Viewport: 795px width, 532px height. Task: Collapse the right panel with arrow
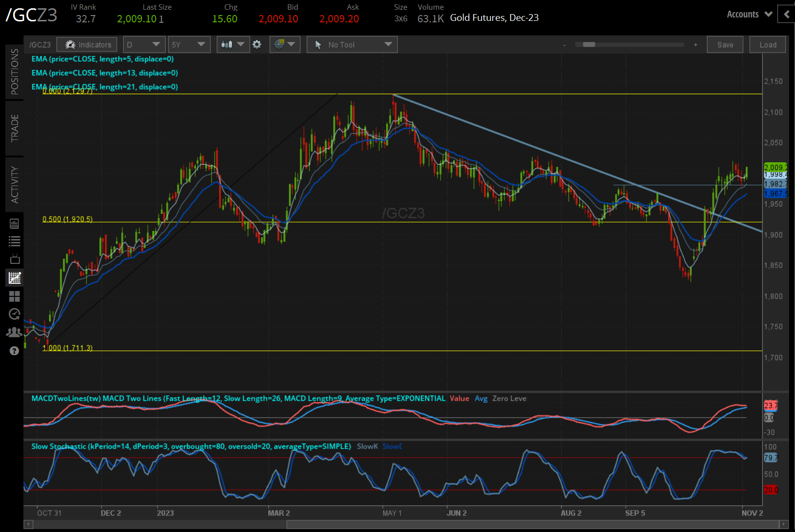786,14
